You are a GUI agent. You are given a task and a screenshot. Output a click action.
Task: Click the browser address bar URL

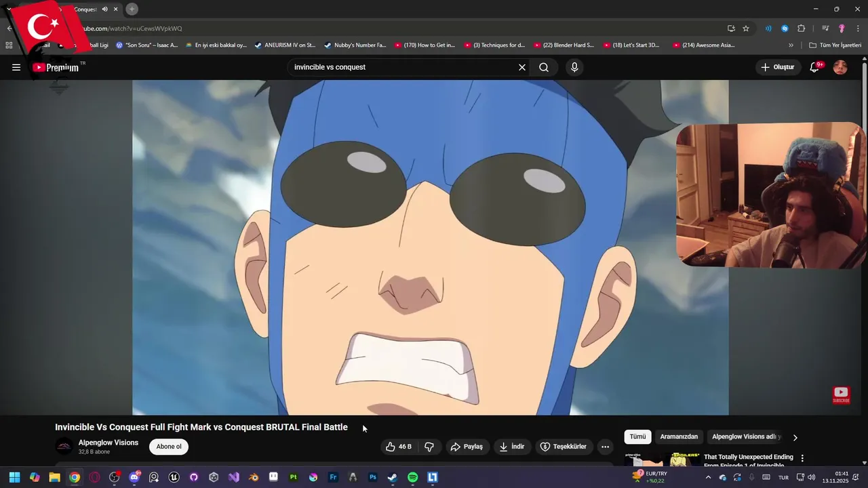(x=132, y=28)
